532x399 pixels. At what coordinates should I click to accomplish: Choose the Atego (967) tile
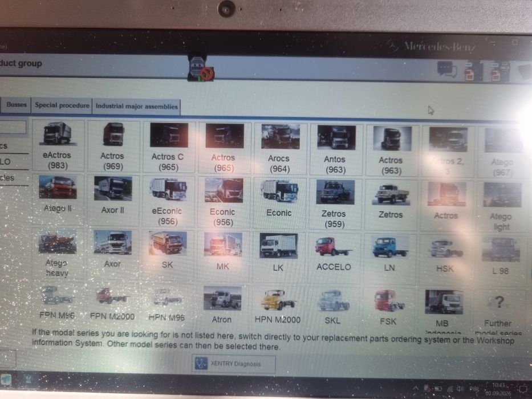[503, 152]
